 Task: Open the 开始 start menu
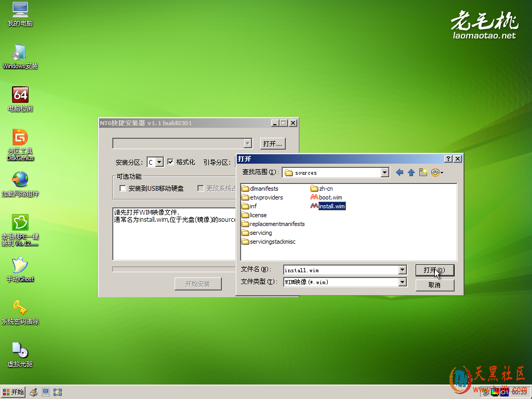(x=13, y=392)
